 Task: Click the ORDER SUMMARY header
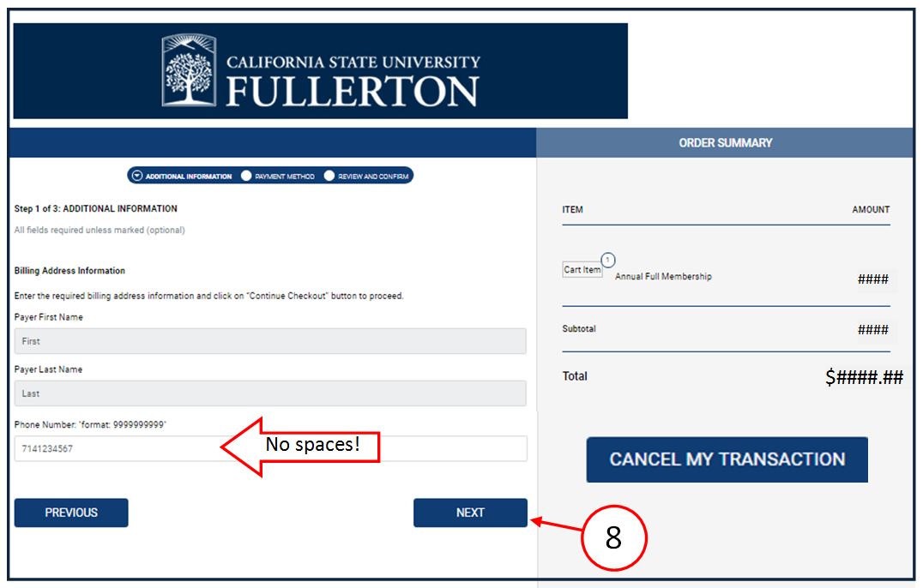click(x=725, y=143)
